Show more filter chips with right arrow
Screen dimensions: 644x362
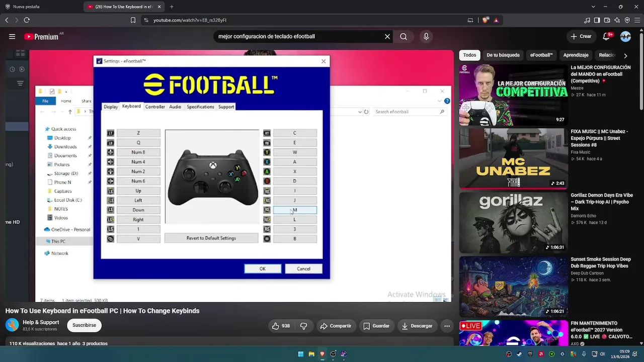point(625,55)
